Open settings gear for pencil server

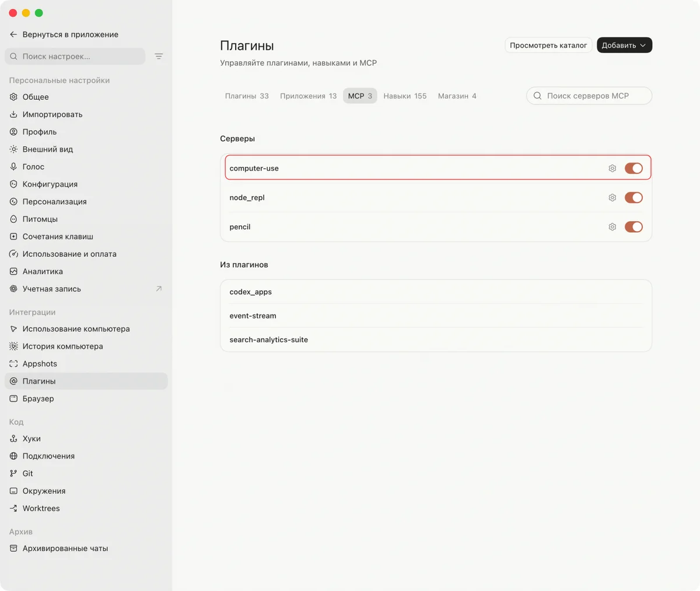(612, 227)
